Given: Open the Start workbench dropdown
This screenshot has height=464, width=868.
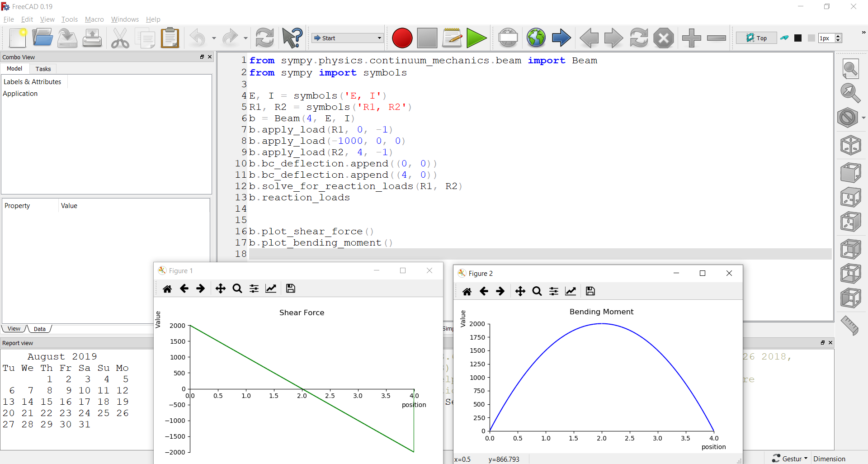Looking at the screenshot, I should pos(347,38).
